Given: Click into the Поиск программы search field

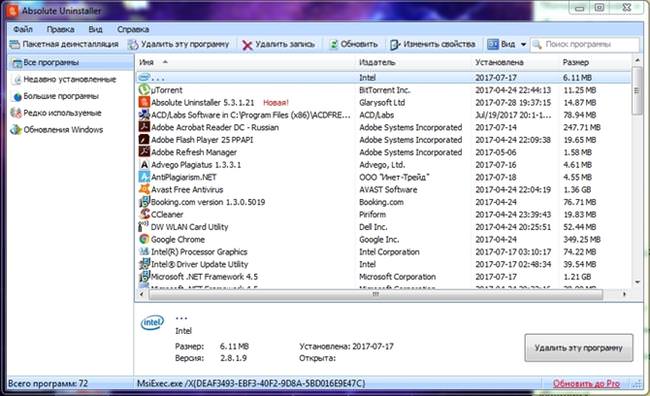Looking at the screenshot, I should [585, 44].
